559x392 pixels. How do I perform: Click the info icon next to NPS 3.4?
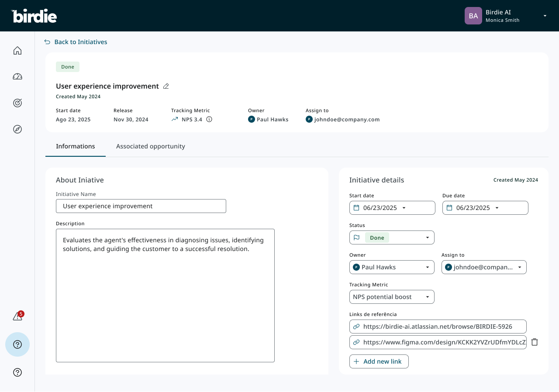point(209,120)
